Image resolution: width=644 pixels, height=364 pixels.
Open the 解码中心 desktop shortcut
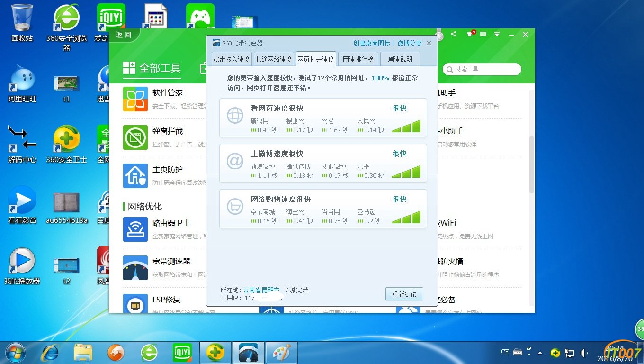(x=22, y=145)
